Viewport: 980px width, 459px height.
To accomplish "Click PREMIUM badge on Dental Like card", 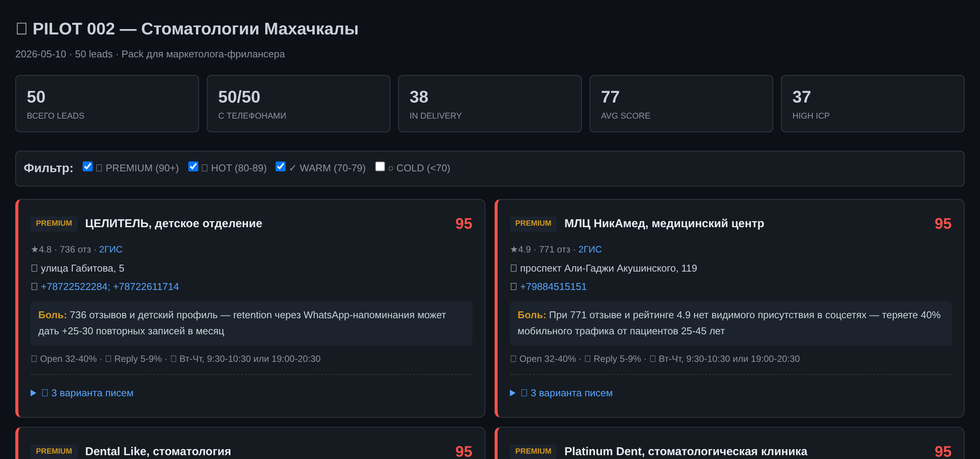I will (54, 451).
